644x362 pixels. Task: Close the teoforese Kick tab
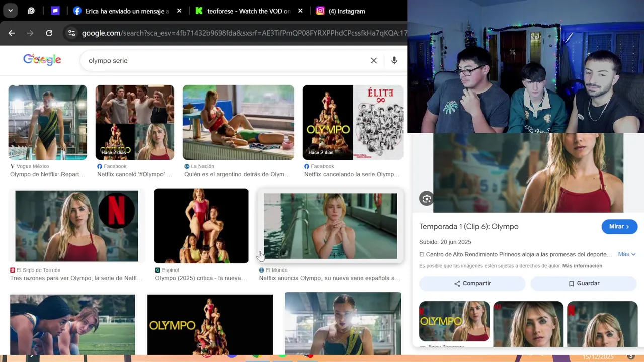300,11
